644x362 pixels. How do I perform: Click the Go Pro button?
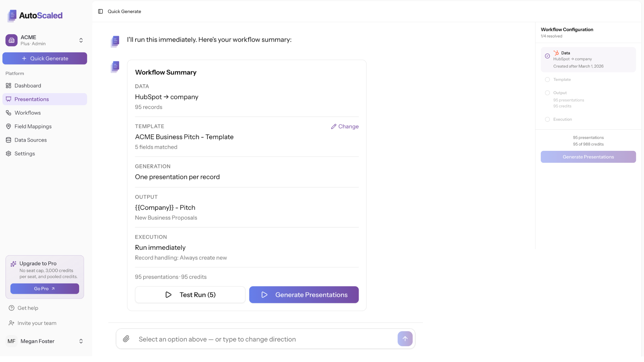coord(45,288)
